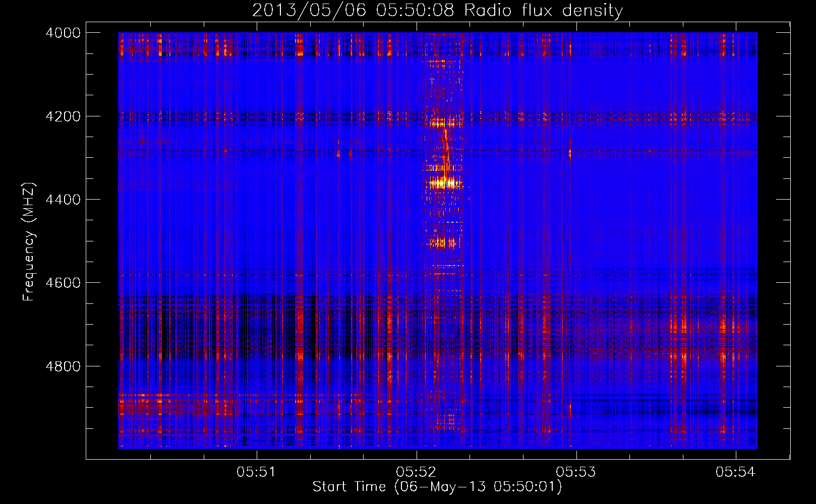The width and height of the screenshot is (816, 504).
Task: Click the 4000 frequency tick label
Action: point(63,33)
